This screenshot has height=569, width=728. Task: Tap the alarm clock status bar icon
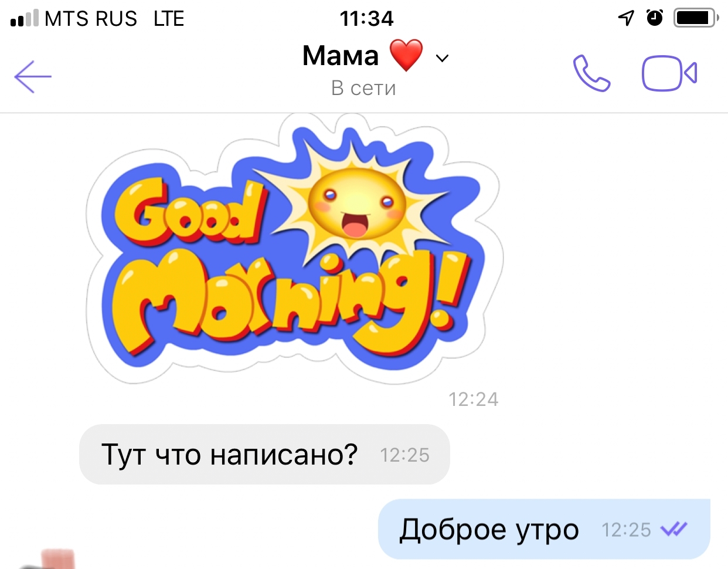coord(655,18)
